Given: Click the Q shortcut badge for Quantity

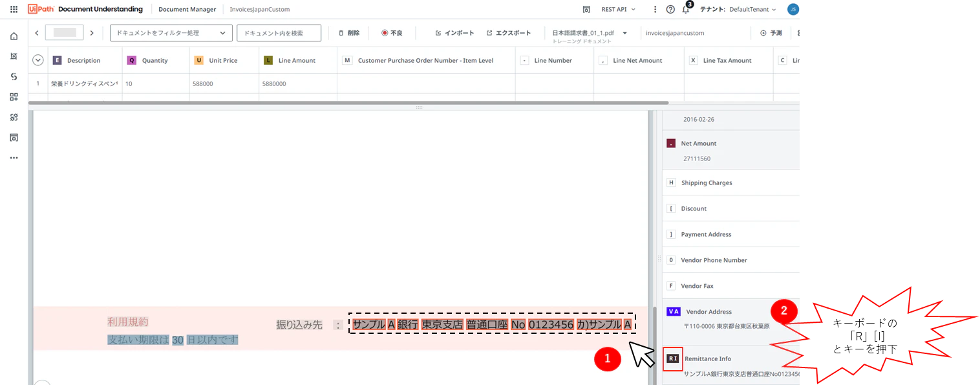Looking at the screenshot, I should (x=132, y=60).
